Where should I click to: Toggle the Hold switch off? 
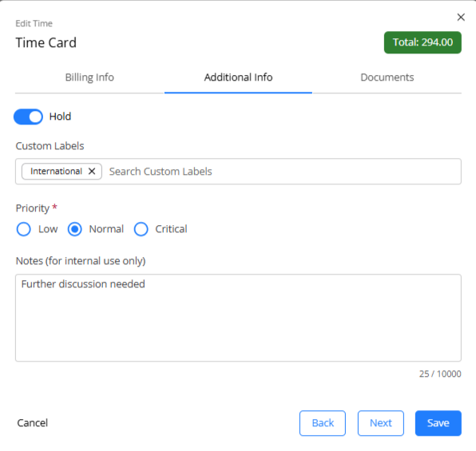(28, 117)
